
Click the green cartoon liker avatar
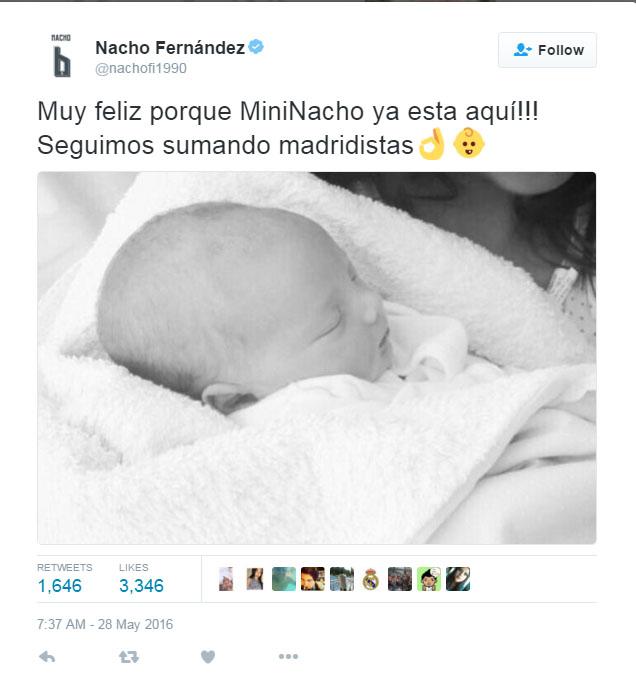(x=429, y=579)
